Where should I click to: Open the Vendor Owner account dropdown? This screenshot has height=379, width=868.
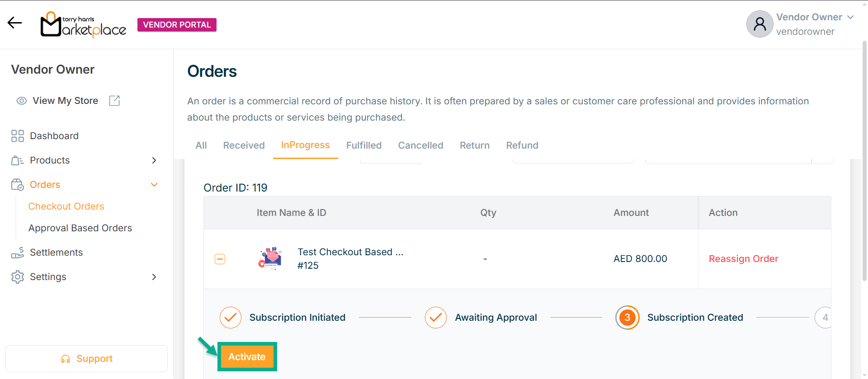tap(850, 17)
